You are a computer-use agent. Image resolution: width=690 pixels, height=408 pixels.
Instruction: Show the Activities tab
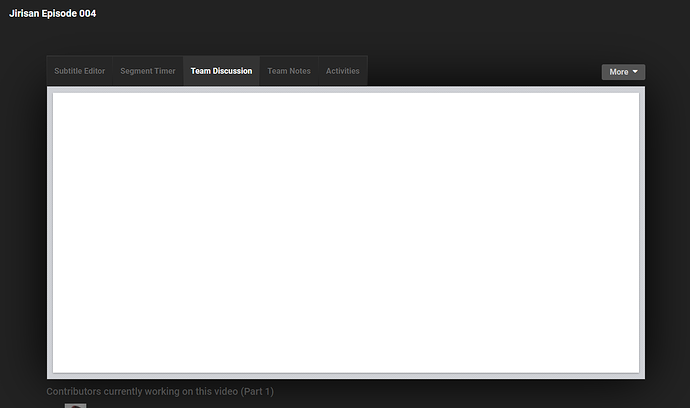coord(343,71)
